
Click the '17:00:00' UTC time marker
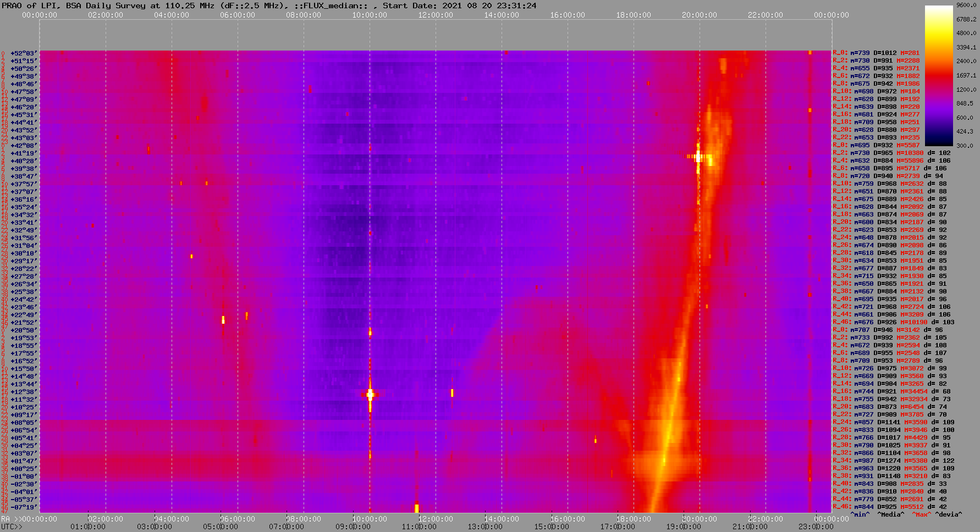pyautogui.click(x=617, y=527)
